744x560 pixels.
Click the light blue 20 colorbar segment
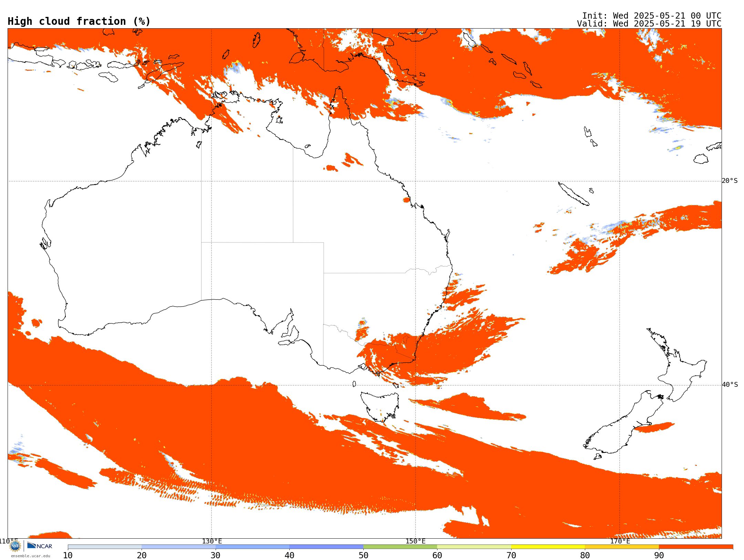[178, 547]
